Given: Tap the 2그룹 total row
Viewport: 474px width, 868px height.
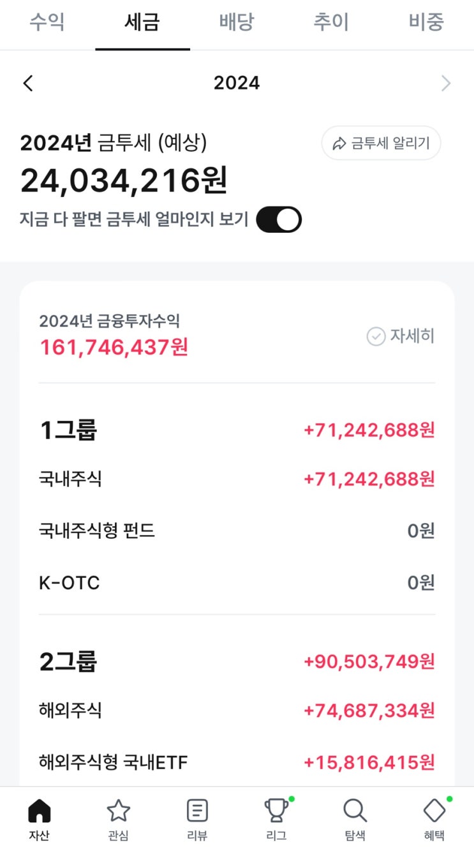Looking at the screenshot, I should coord(237,662).
